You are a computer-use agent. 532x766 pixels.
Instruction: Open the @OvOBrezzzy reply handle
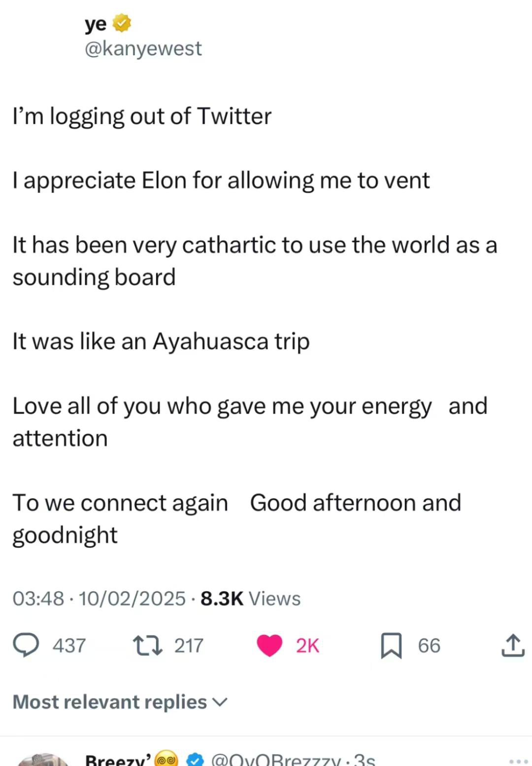point(276,761)
